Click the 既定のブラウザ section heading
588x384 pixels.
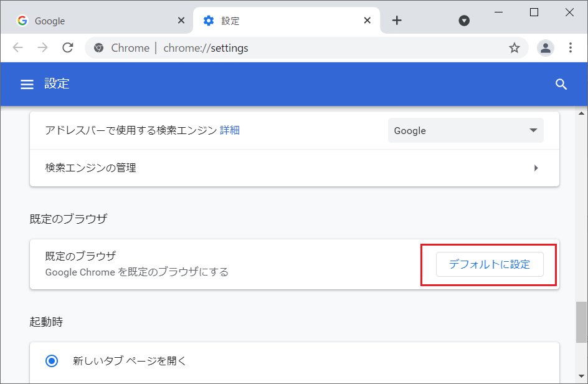[69, 218]
